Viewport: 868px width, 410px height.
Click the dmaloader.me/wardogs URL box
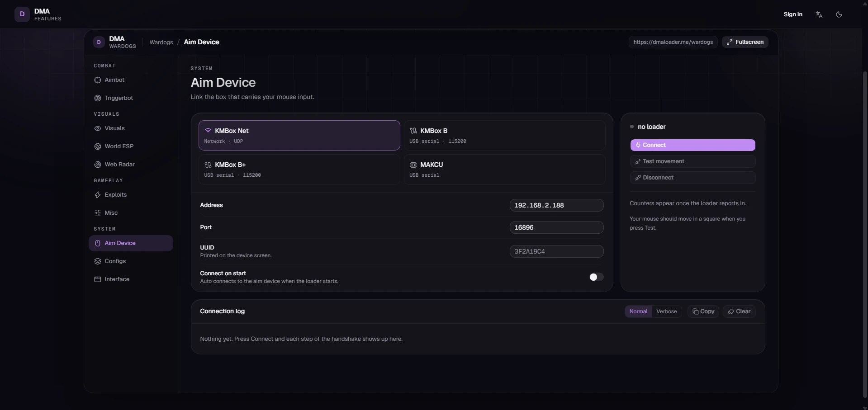pyautogui.click(x=673, y=42)
